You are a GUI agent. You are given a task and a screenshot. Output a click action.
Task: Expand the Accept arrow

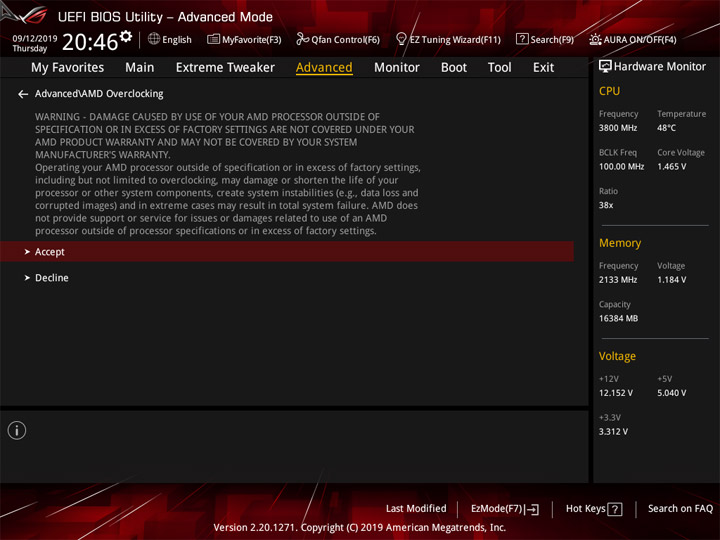(27, 252)
